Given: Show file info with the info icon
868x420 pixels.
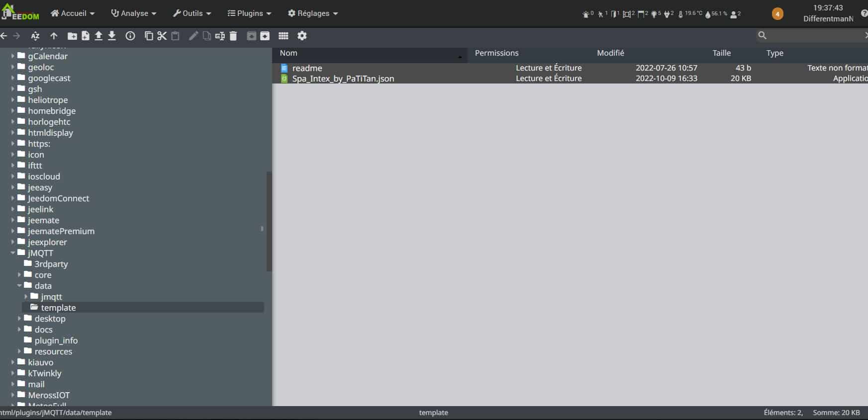Looking at the screenshot, I should 130,36.
